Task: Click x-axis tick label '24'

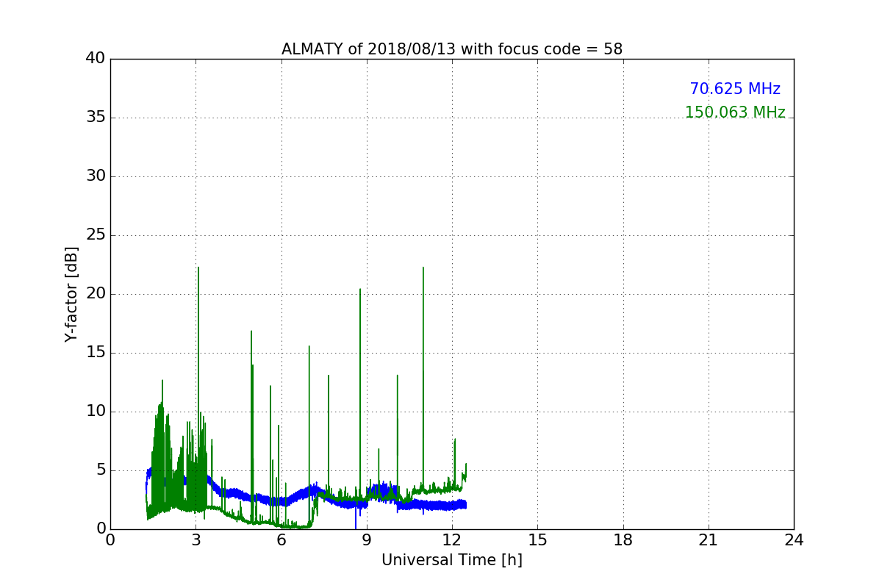Action: pos(794,539)
